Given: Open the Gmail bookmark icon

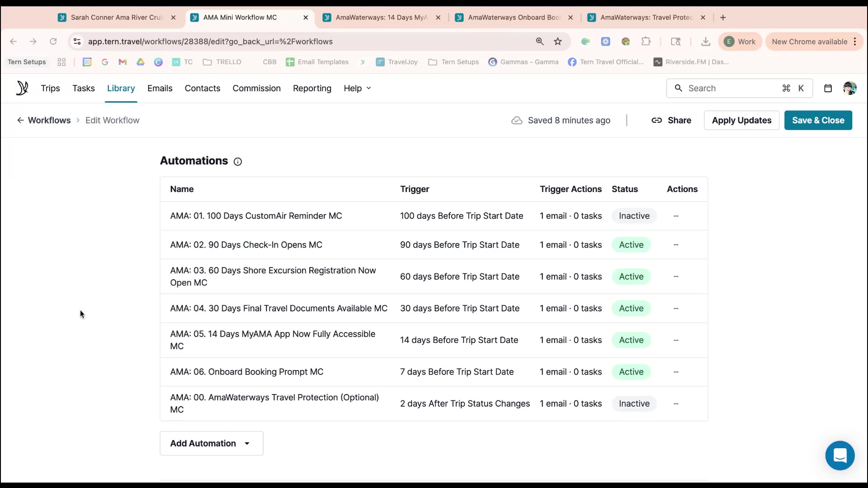Looking at the screenshot, I should [123, 62].
